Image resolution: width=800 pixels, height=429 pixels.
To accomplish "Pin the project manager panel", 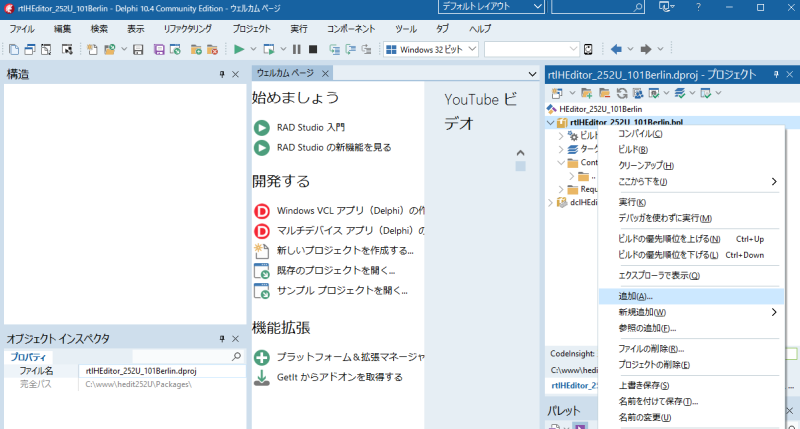I will click(776, 74).
